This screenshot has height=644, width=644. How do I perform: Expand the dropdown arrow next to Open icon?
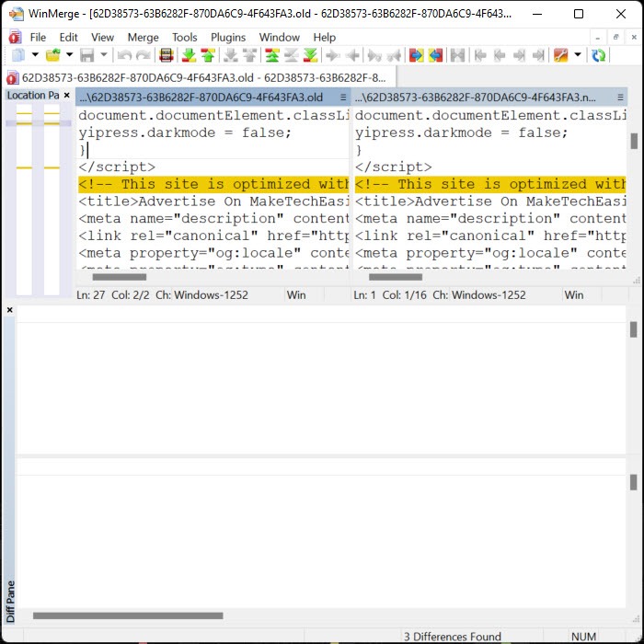69,54
